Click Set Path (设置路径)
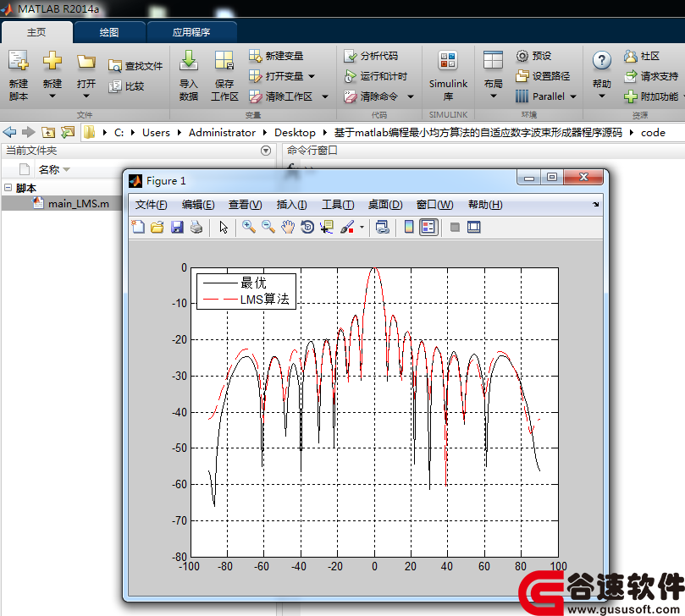The image size is (685, 616). pyautogui.click(x=543, y=76)
